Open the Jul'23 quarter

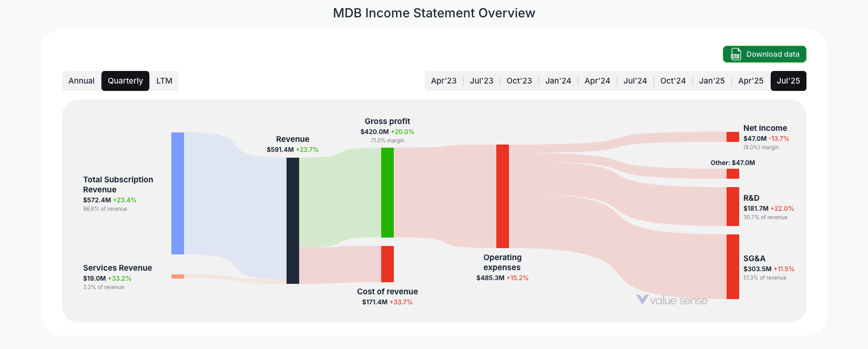pyautogui.click(x=481, y=80)
